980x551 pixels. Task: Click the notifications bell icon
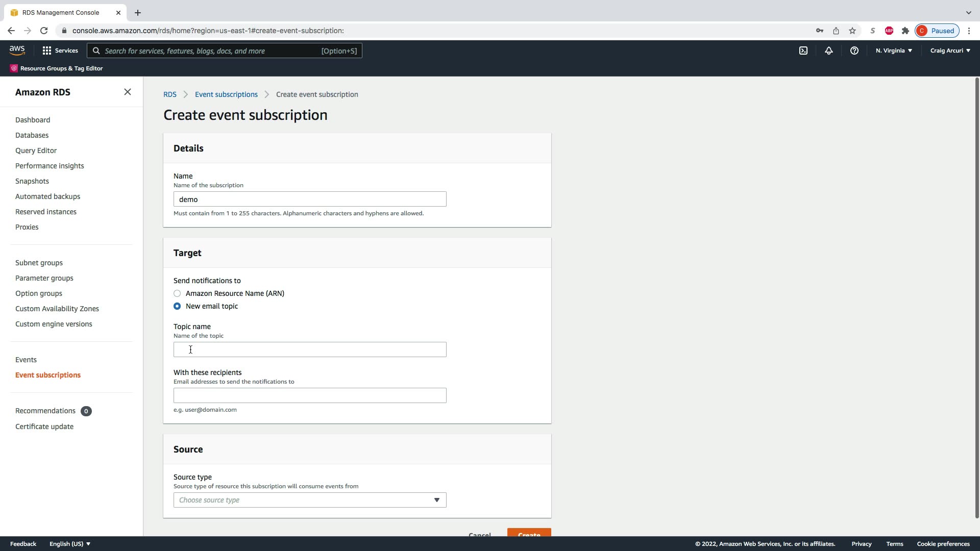pyautogui.click(x=828, y=51)
